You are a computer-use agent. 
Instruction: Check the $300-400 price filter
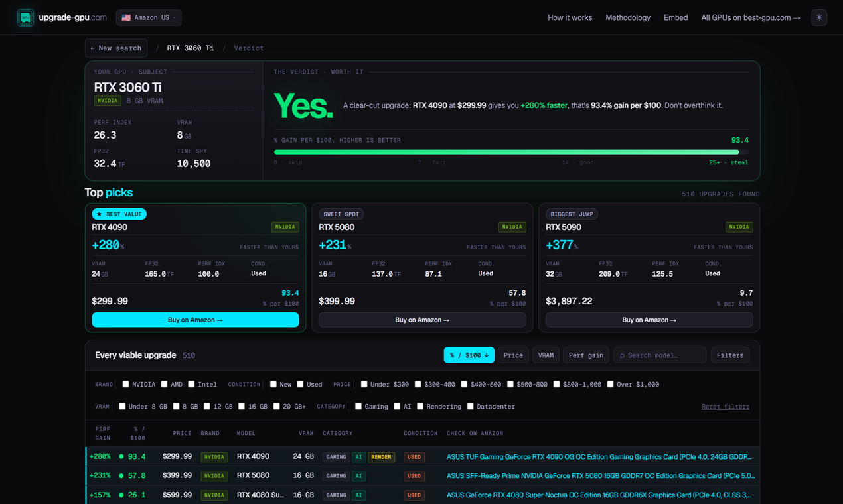pos(418,384)
